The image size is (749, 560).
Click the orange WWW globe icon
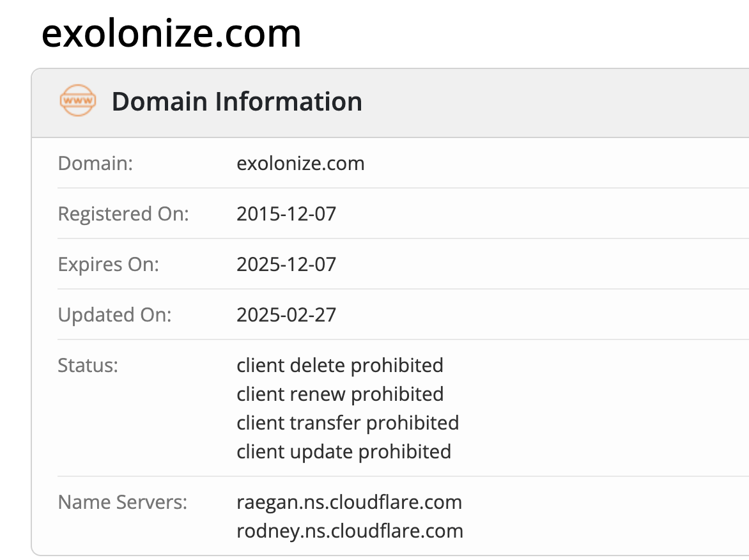pos(77,102)
